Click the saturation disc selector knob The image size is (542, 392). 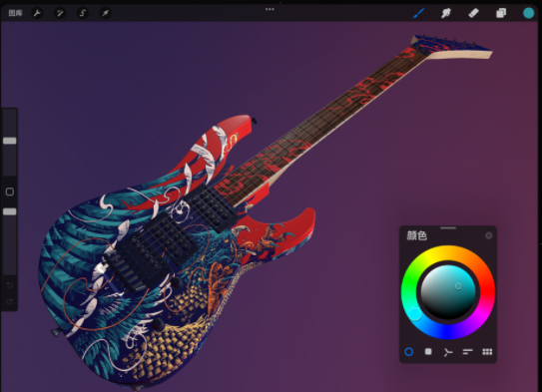coord(458,286)
